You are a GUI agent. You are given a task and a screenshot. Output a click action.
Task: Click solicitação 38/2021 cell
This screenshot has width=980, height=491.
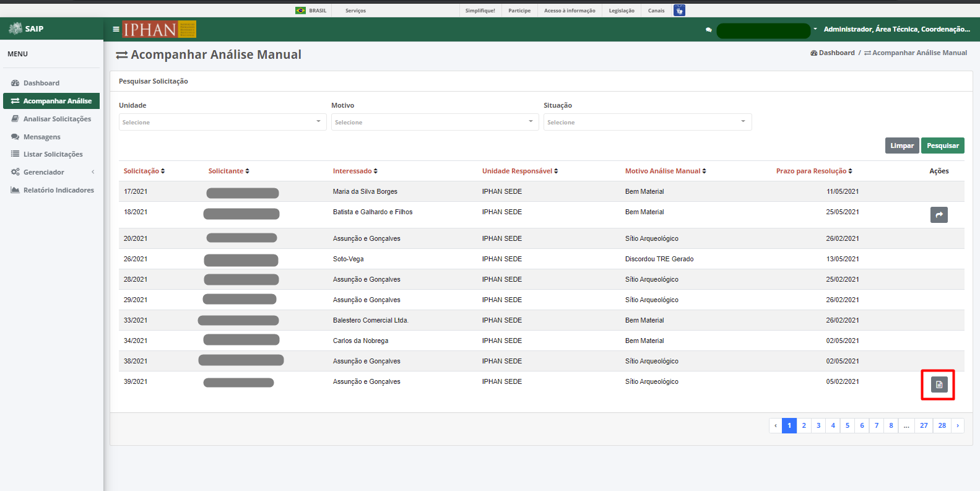136,361
